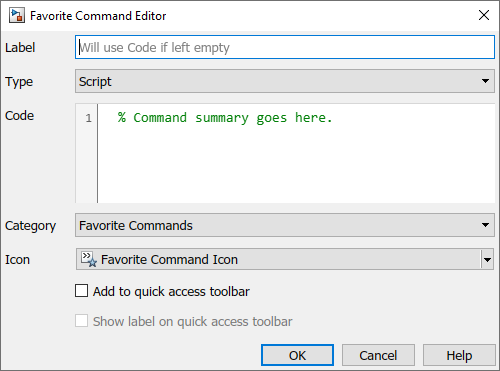500x371 pixels.
Task: Open Help for the editor
Action: click(x=459, y=355)
